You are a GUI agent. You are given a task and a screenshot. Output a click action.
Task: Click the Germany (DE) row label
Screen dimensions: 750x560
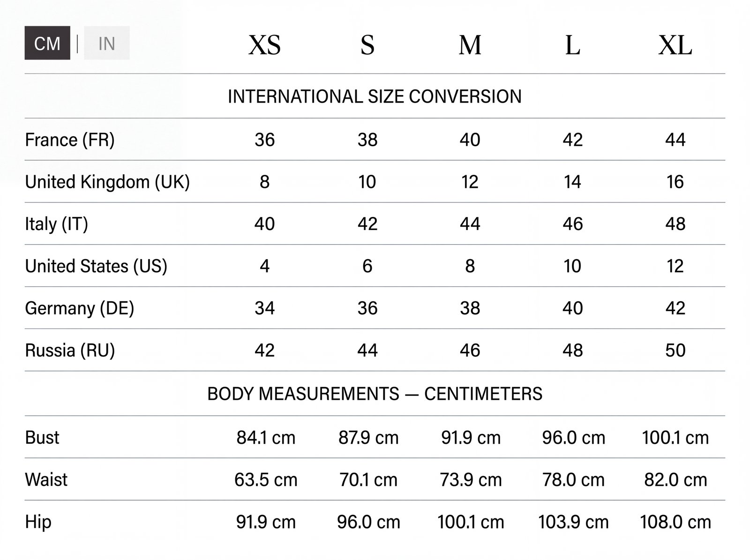click(x=80, y=308)
